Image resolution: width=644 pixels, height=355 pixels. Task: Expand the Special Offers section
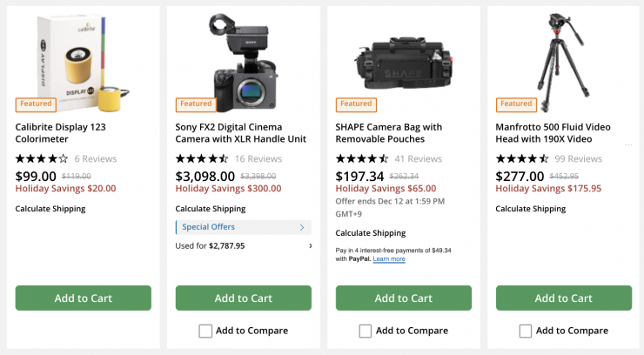click(x=243, y=227)
